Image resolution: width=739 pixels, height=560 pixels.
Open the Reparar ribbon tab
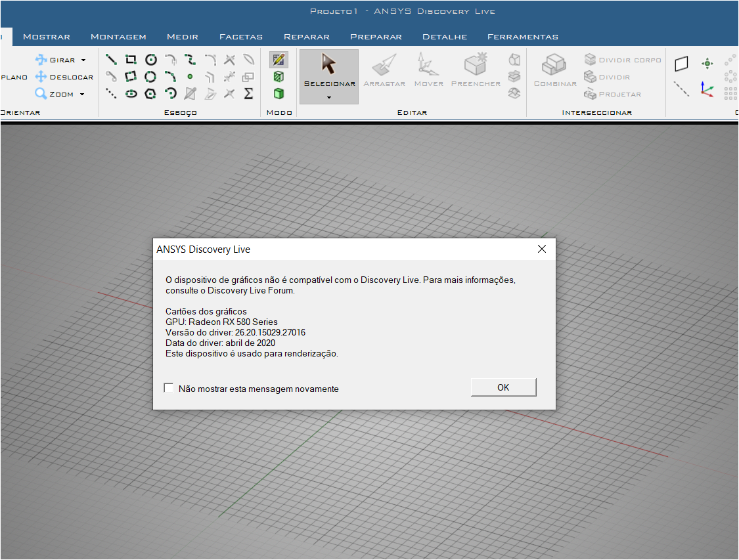click(306, 37)
